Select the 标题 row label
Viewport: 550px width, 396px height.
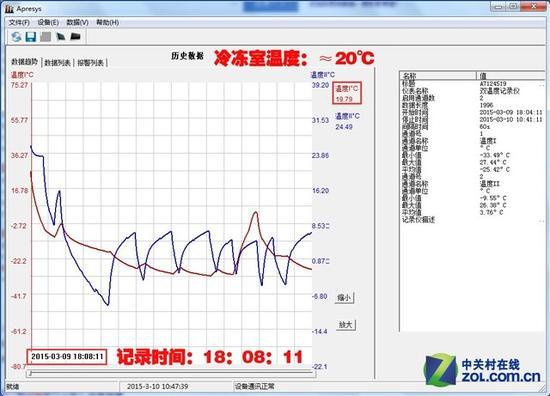(x=408, y=84)
